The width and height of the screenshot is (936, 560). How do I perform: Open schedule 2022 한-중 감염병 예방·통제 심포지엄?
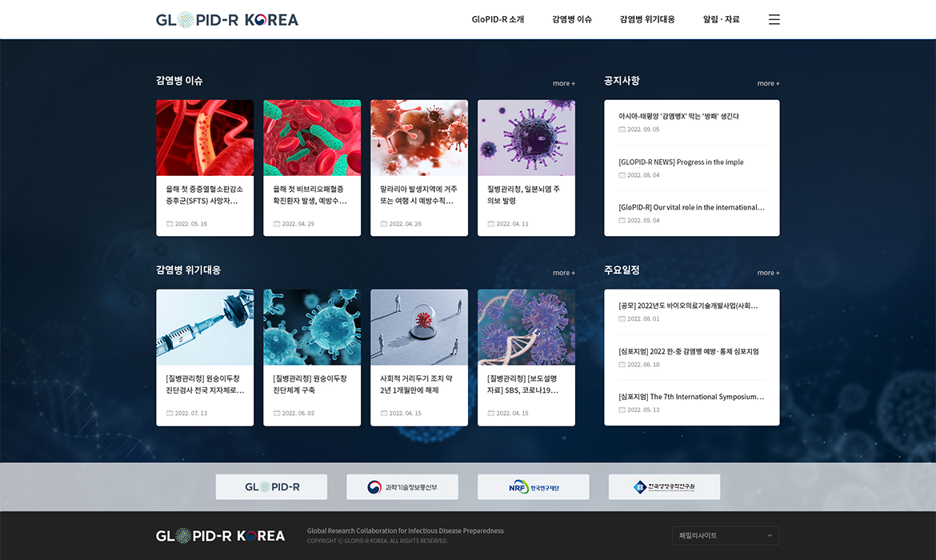[x=689, y=351]
